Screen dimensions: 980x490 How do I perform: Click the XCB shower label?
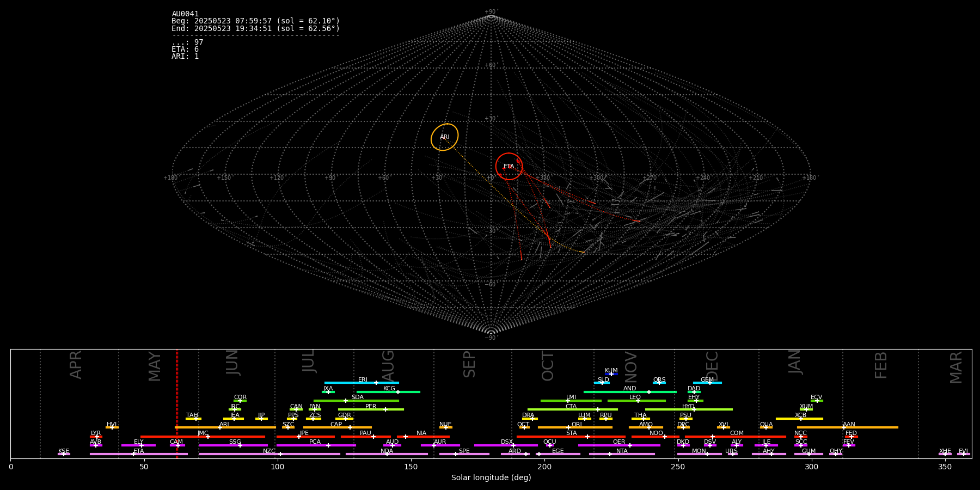click(x=800, y=415)
